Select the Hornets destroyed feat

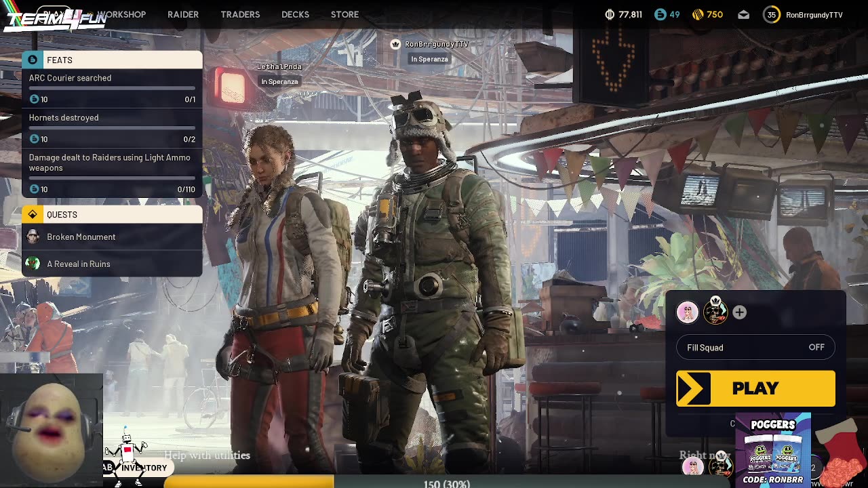pos(112,128)
